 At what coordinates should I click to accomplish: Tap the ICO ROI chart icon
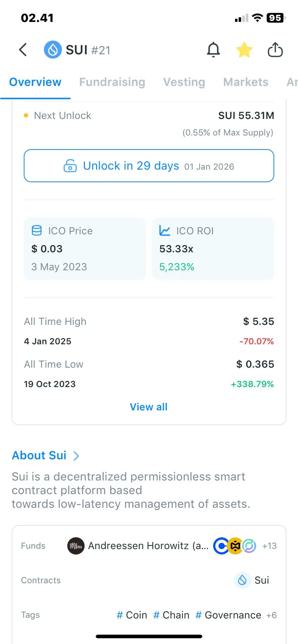tap(165, 230)
